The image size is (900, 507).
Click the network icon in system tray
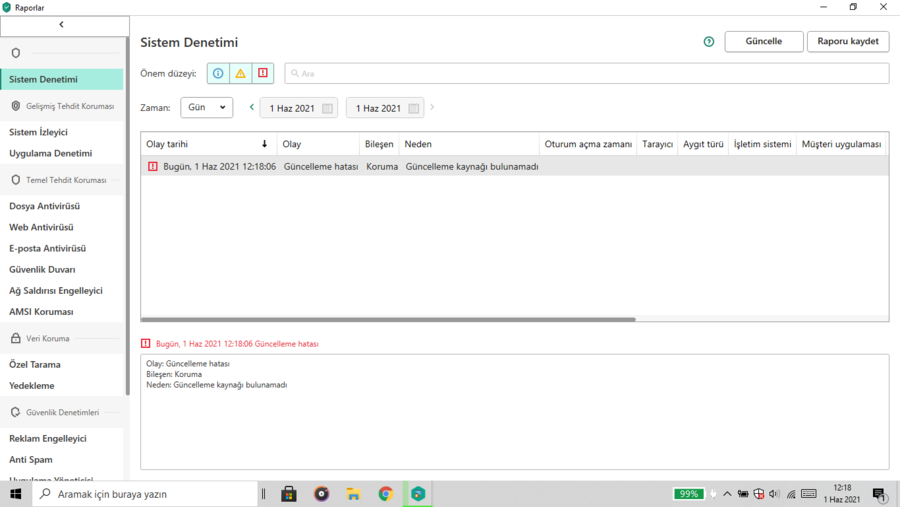[x=791, y=494]
